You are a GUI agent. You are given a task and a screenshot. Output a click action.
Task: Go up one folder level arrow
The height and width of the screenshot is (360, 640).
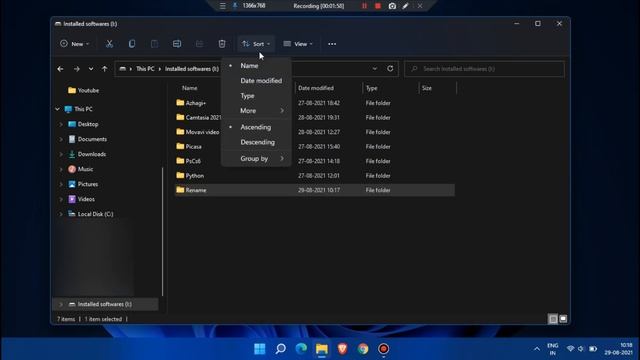(x=104, y=69)
